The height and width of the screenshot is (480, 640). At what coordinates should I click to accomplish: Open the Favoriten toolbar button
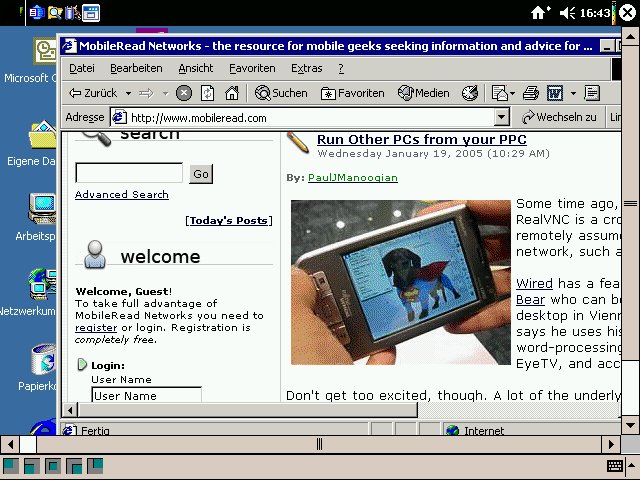(352, 93)
